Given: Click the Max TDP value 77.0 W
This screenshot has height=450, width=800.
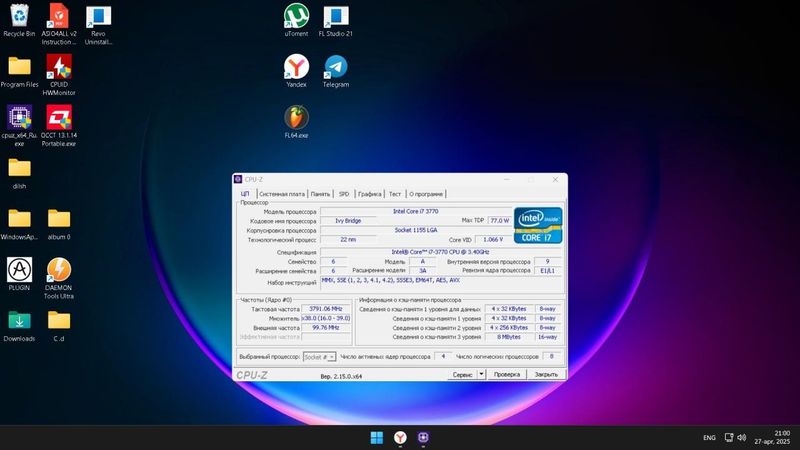Looking at the screenshot, I should click(500, 220).
